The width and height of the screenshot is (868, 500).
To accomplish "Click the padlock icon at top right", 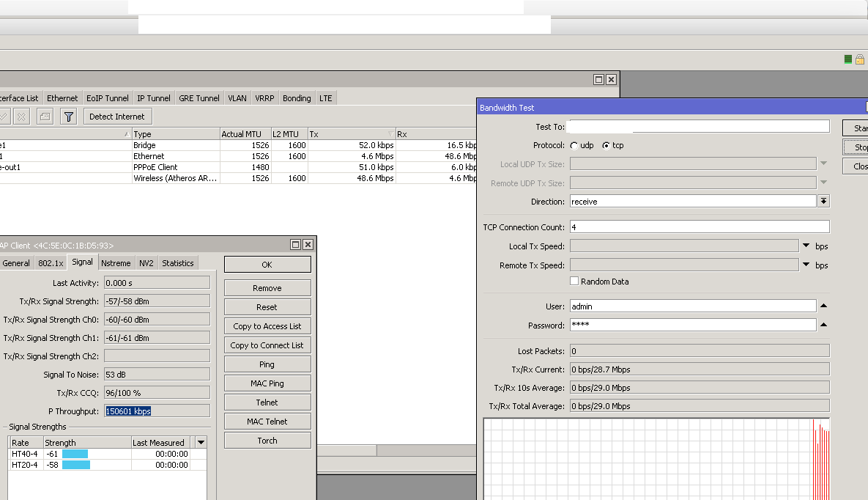I will click(x=860, y=59).
